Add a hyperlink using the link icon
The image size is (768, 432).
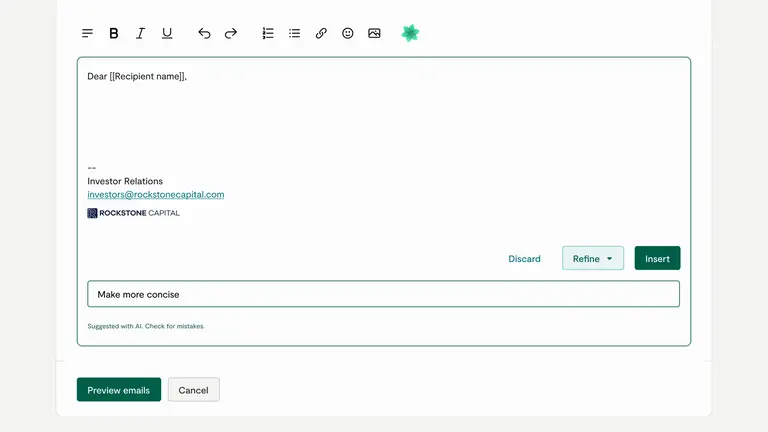pyautogui.click(x=321, y=33)
